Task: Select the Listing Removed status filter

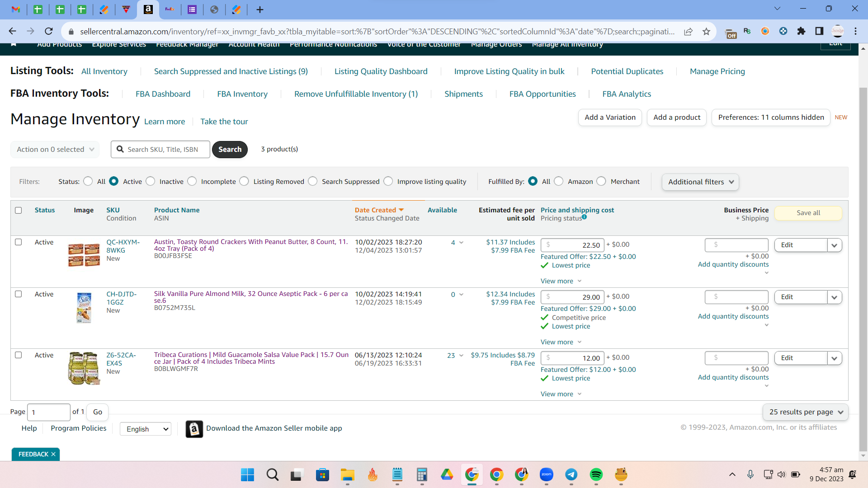Action: (244, 181)
